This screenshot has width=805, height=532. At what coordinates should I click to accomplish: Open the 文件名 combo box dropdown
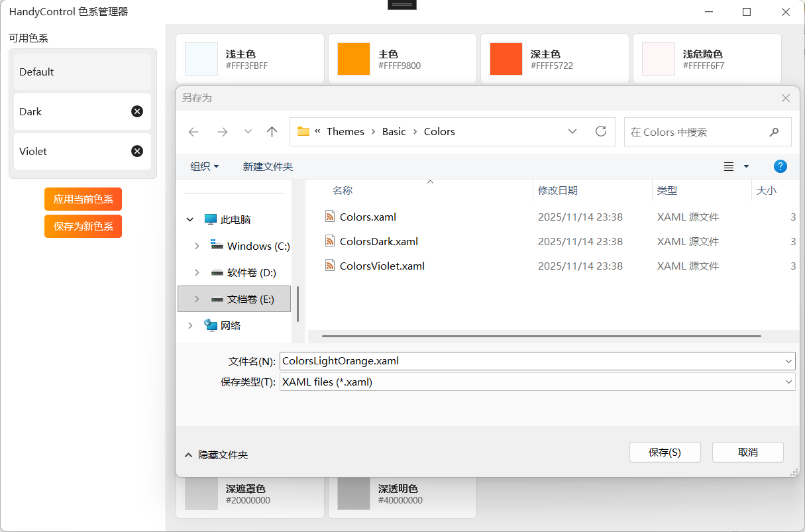coord(788,361)
